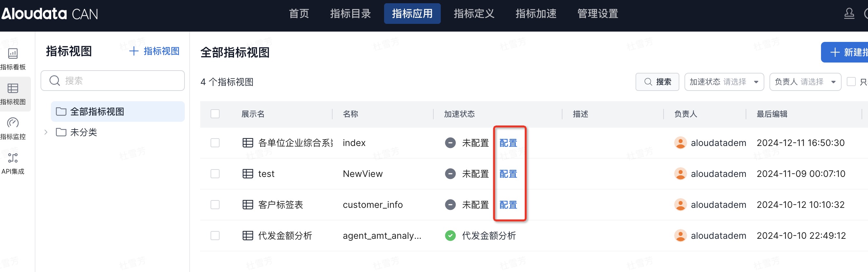Click the blue 新建 button
The width and height of the screenshot is (868, 272).
[x=846, y=52]
